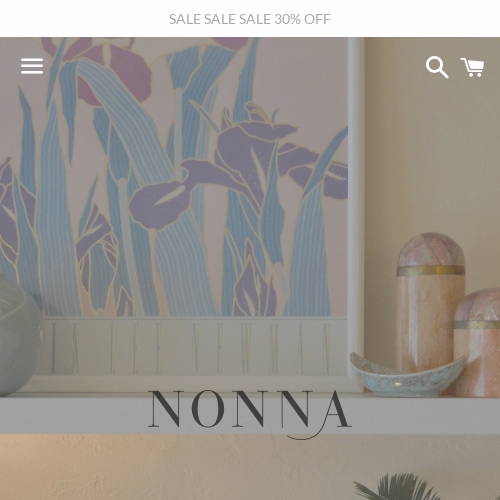Click the SALE 30% OFF announcement

pyautogui.click(x=250, y=19)
